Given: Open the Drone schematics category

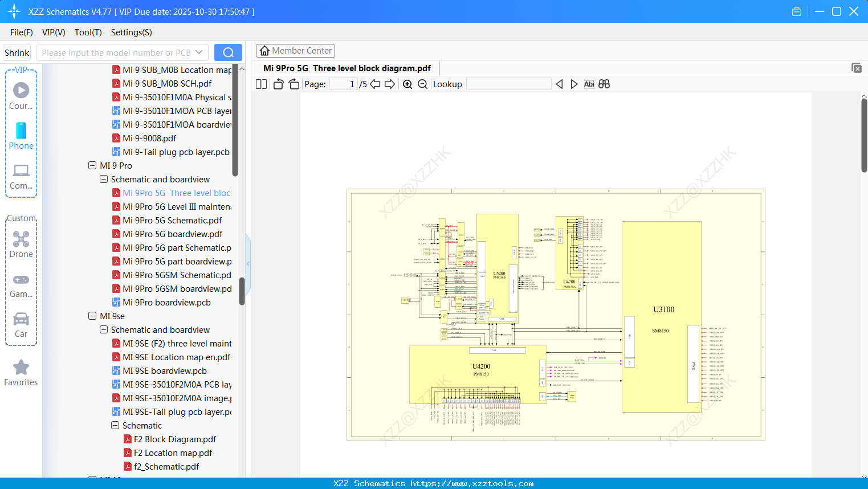Looking at the screenshot, I should (21, 245).
